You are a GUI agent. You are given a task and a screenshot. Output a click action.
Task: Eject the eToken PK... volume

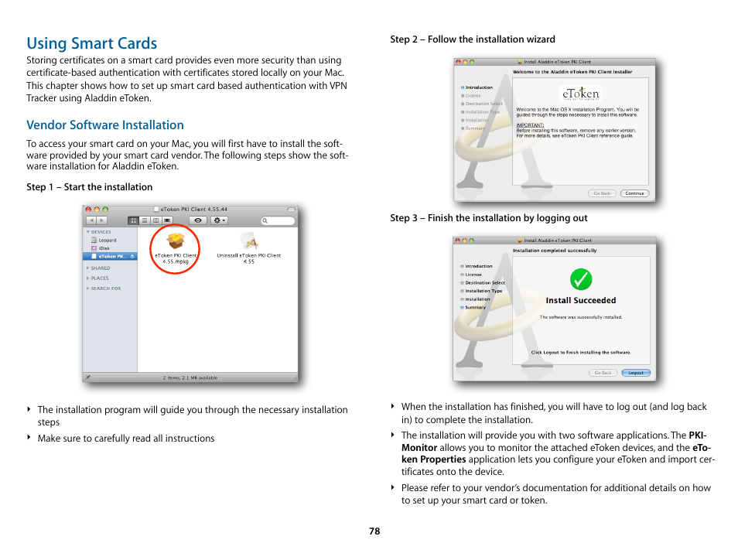tap(132, 257)
